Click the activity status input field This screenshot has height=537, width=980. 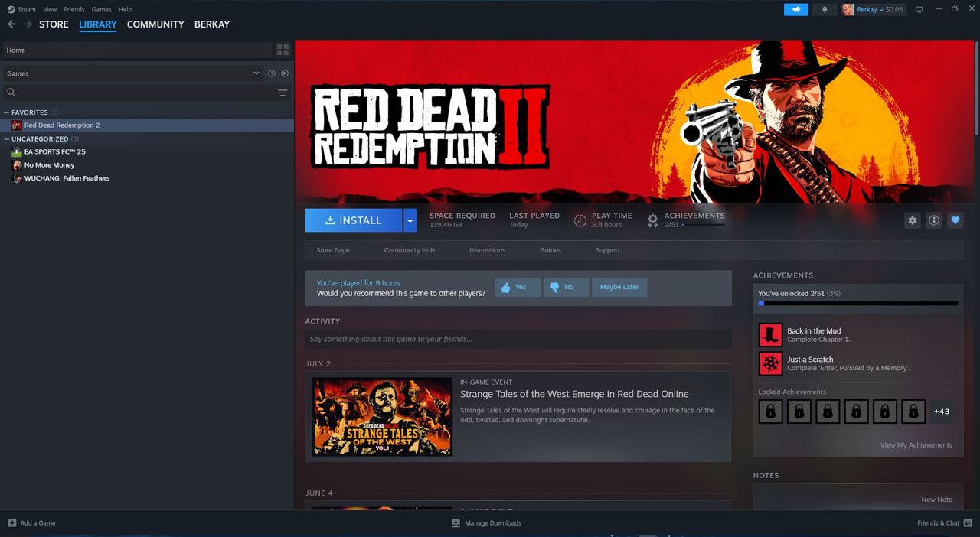pos(518,339)
